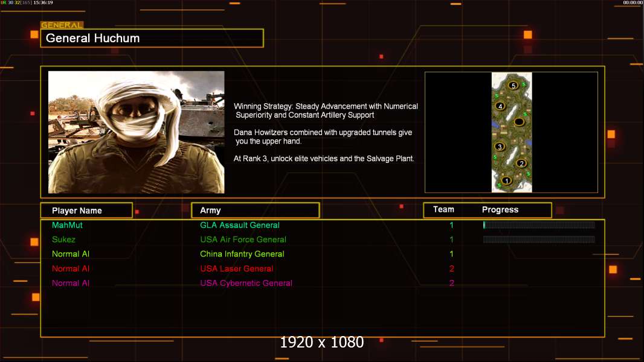Click start position 2 on the map

521,163
